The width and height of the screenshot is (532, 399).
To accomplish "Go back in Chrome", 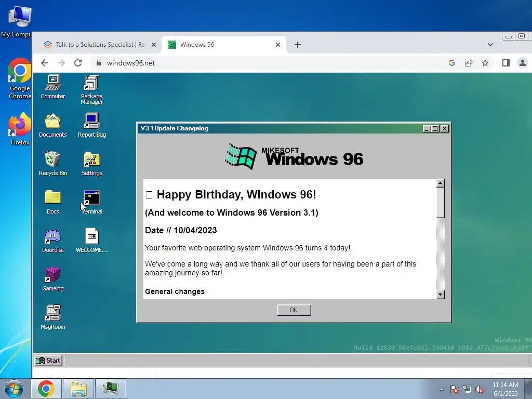I will tap(45, 63).
